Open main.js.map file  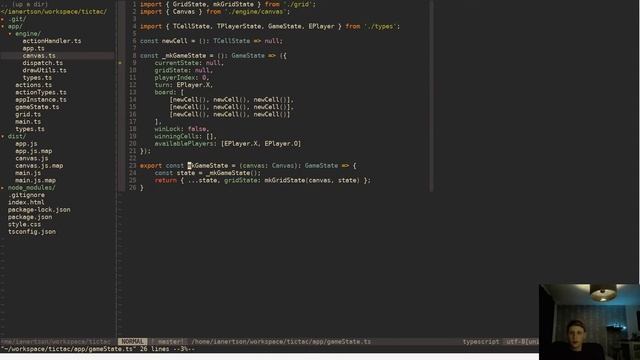pyautogui.click(x=36, y=180)
